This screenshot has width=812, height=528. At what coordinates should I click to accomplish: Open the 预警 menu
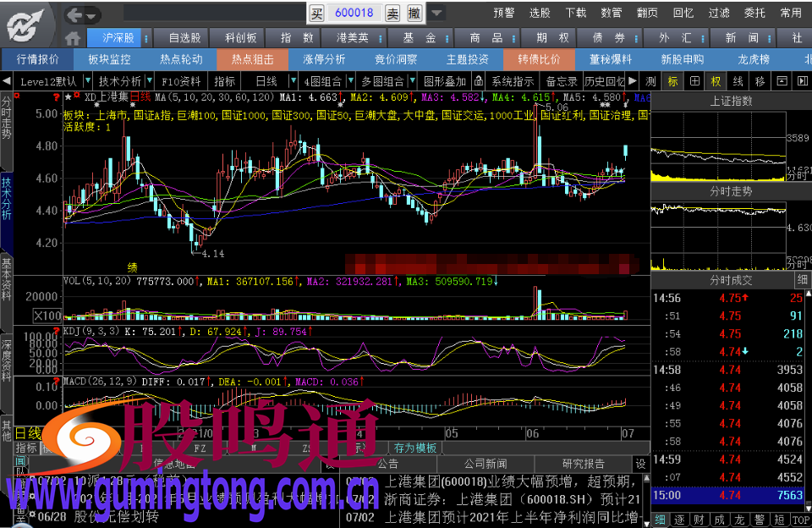503,13
